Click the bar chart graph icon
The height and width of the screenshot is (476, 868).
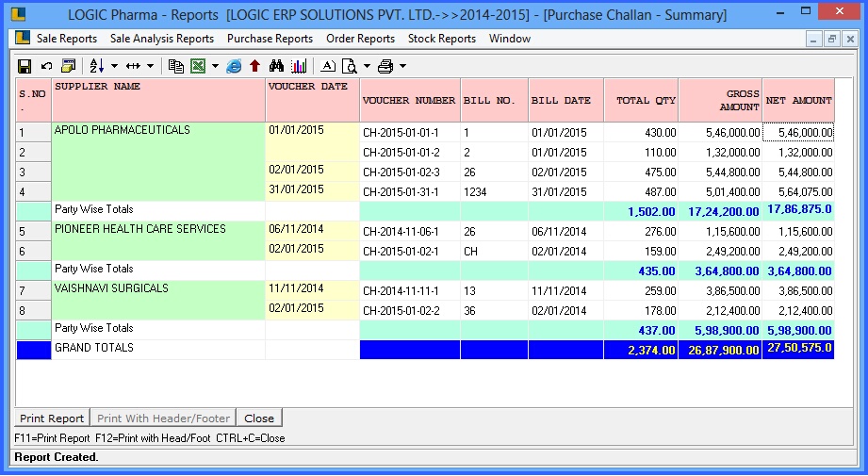click(299, 66)
